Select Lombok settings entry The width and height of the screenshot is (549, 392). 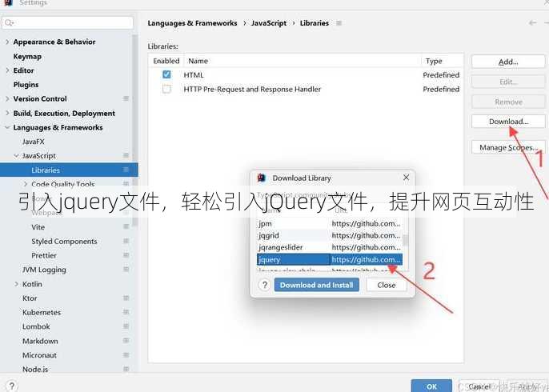coord(36,326)
